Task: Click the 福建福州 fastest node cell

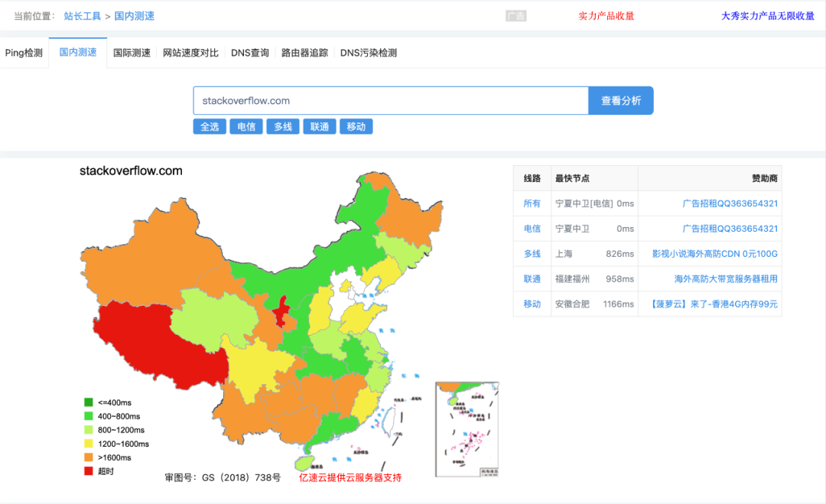Action: 594,278
